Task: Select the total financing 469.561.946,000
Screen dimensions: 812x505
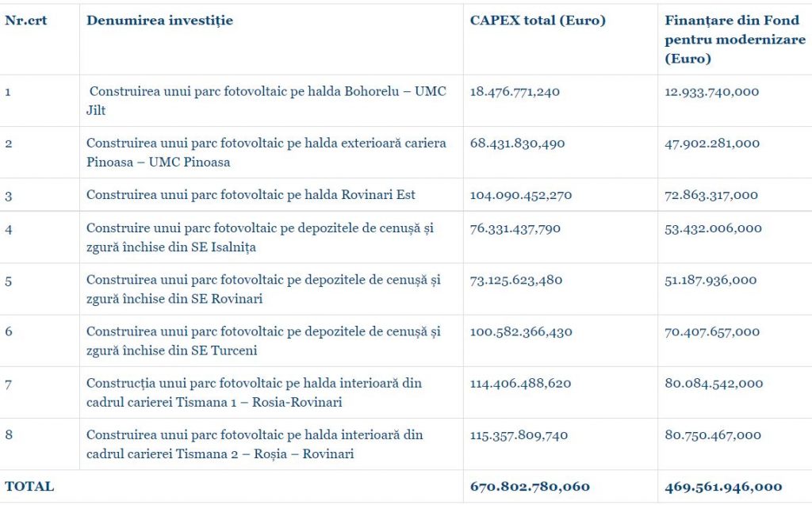Action: pyautogui.click(x=723, y=486)
